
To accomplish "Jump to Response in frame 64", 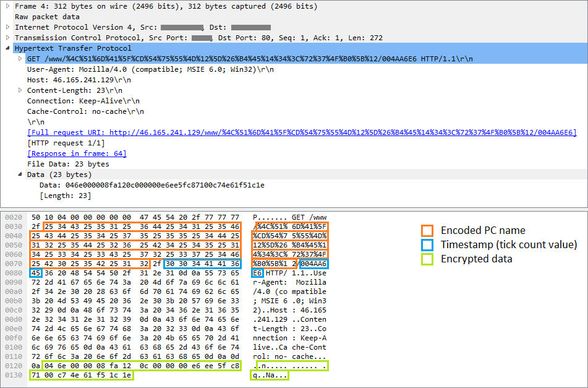I will (77, 153).
